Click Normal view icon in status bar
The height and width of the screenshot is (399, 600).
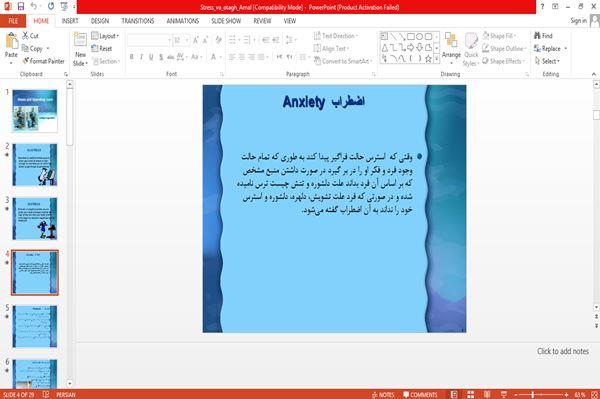click(454, 394)
